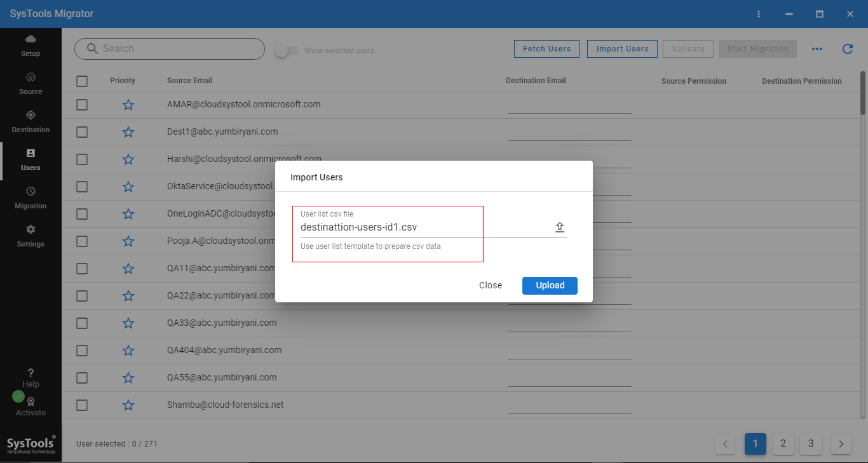Star the QA33 user row
The height and width of the screenshot is (463, 868).
pos(128,323)
